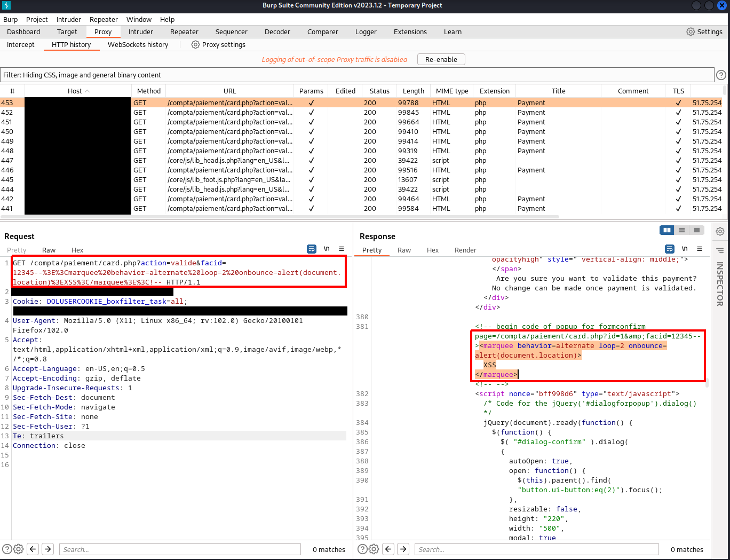Sort by the Method column header
The image size is (730, 560).
(x=149, y=91)
